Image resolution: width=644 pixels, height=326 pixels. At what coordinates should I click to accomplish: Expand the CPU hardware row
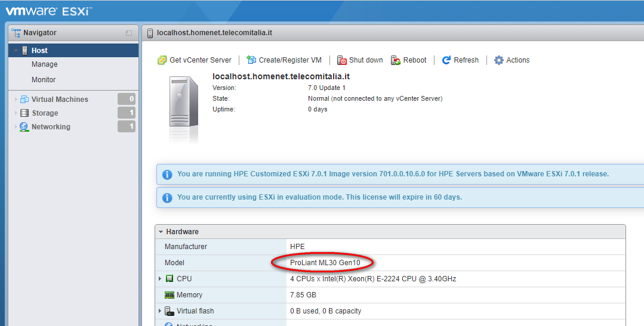(x=160, y=278)
